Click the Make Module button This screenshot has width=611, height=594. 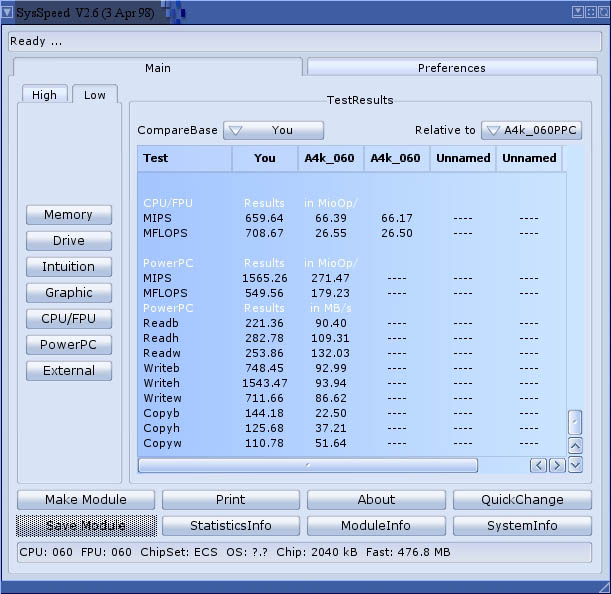(x=86, y=500)
